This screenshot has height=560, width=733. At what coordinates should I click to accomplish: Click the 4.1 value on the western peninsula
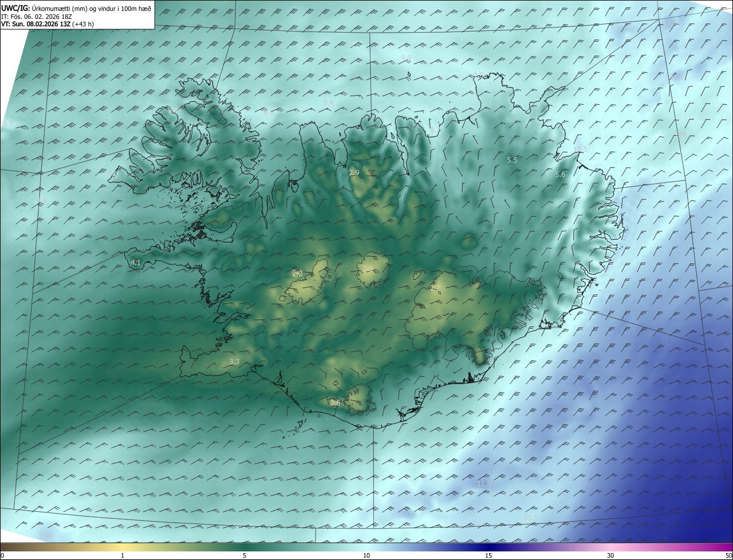[x=136, y=262]
